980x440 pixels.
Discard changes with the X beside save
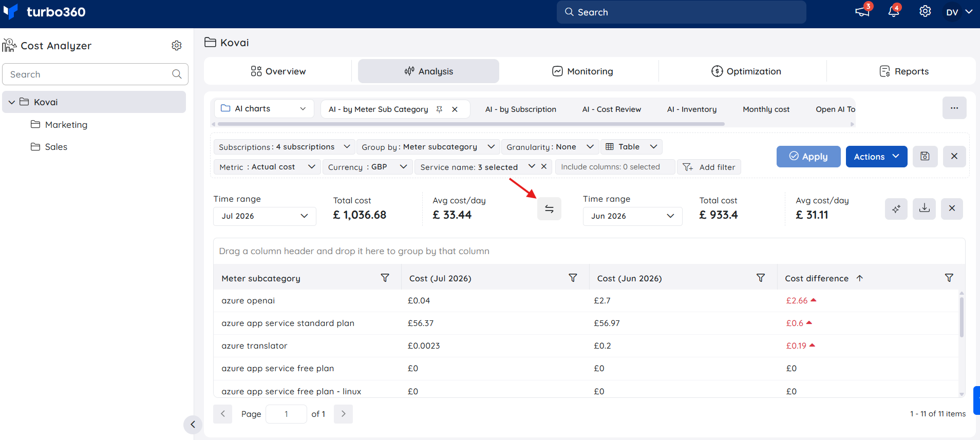954,157
